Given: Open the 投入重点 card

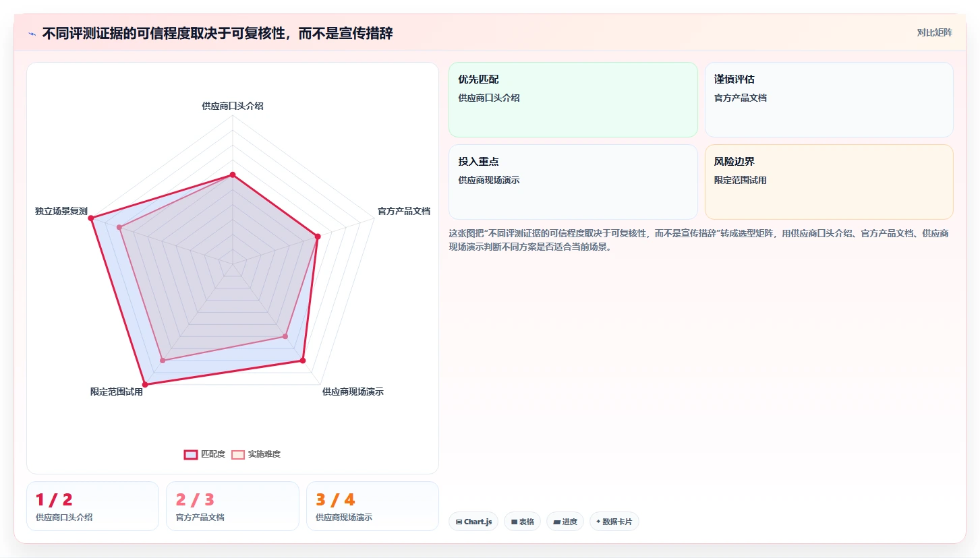Looking at the screenshot, I should point(573,182).
